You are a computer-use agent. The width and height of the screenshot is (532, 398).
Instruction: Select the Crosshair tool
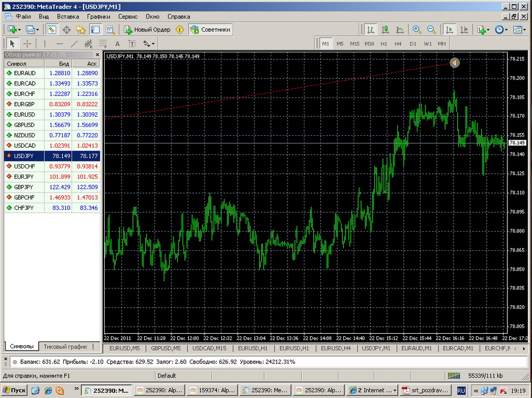(27, 44)
